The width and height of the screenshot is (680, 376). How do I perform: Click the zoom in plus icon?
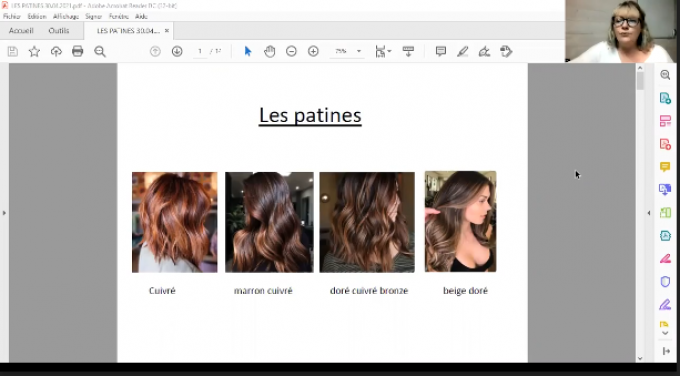(313, 51)
